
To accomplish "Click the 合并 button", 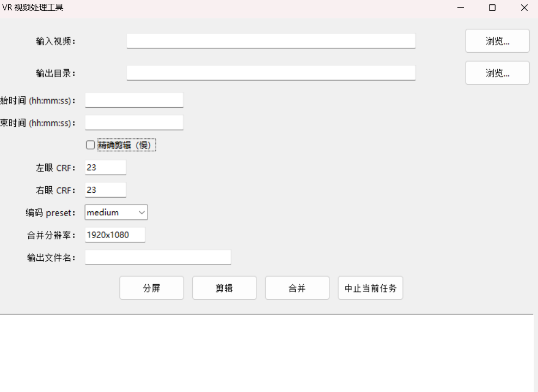I will 297,288.
